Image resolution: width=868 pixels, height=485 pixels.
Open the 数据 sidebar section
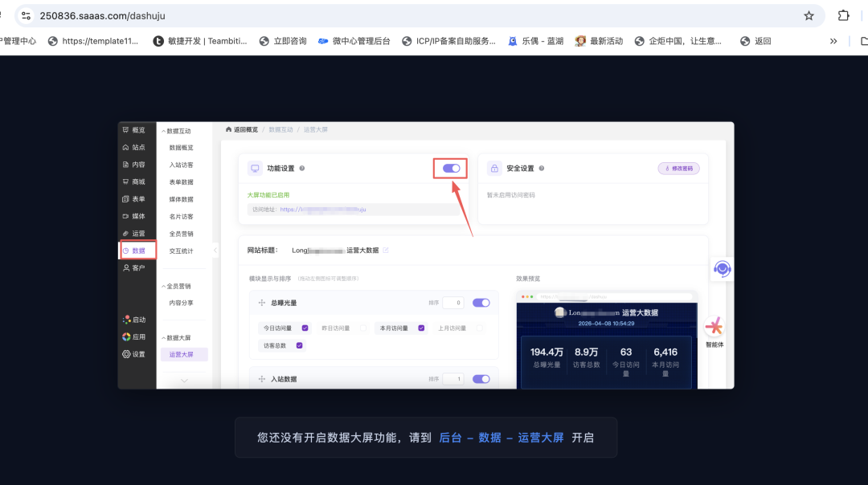click(x=138, y=251)
